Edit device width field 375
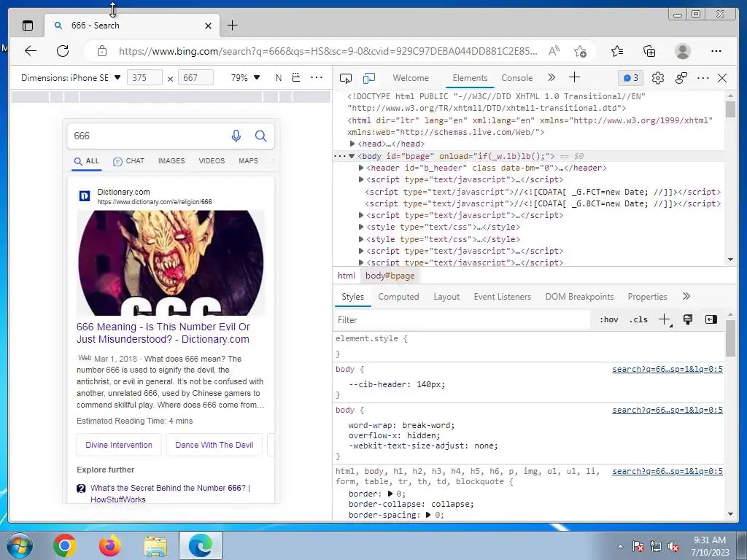The width and height of the screenshot is (747, 560). pyautogui.click(x=145, y=77)
